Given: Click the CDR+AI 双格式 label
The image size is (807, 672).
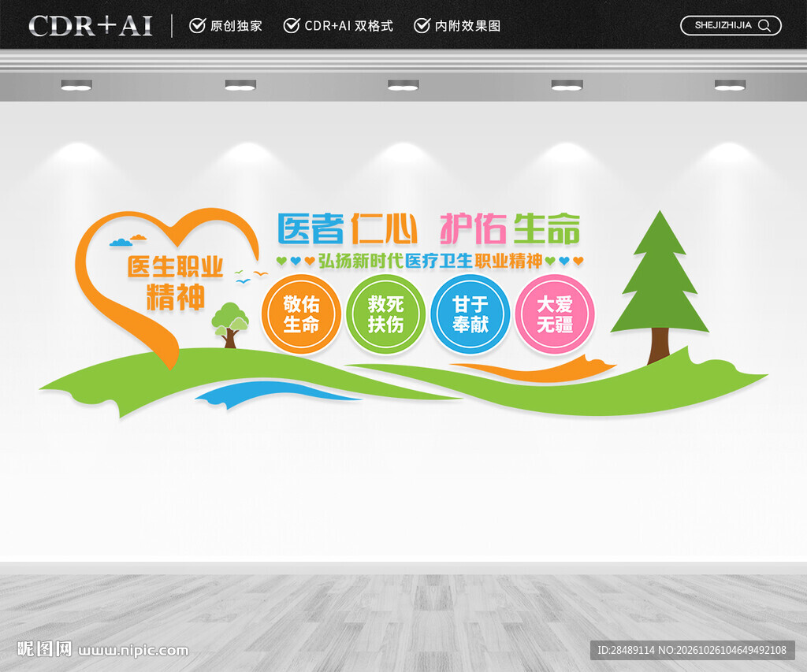Looking at the screenshot, I should (x=349, y=26).
